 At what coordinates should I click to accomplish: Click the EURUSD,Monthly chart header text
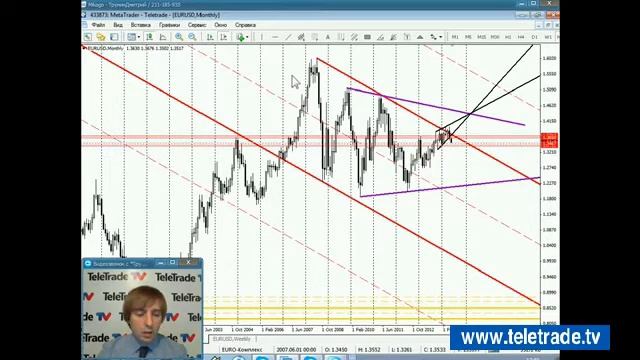[x=106, y=48]
